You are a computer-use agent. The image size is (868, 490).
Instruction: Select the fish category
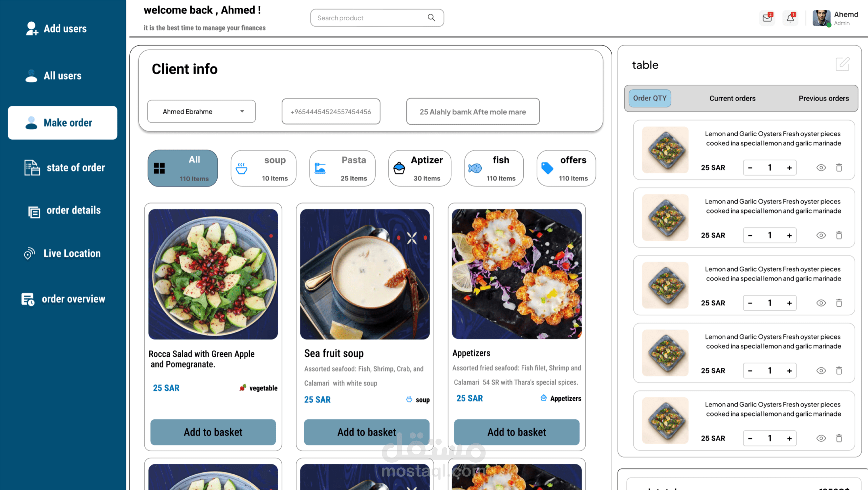pos(494,168)
